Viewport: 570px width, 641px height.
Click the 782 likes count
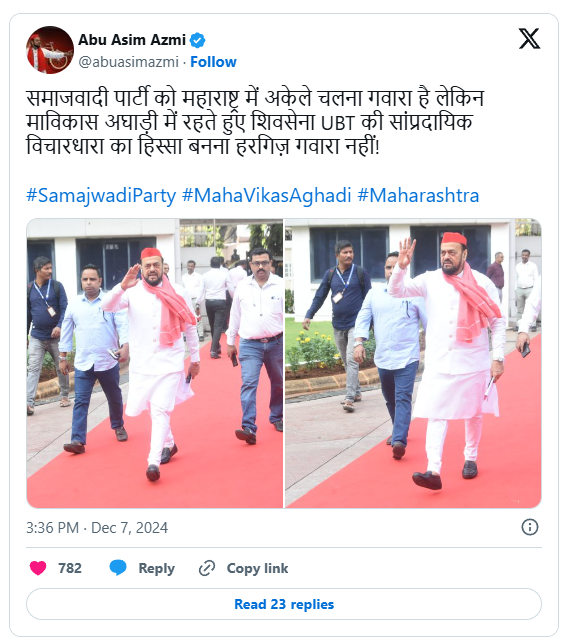[x=70, y=568]
